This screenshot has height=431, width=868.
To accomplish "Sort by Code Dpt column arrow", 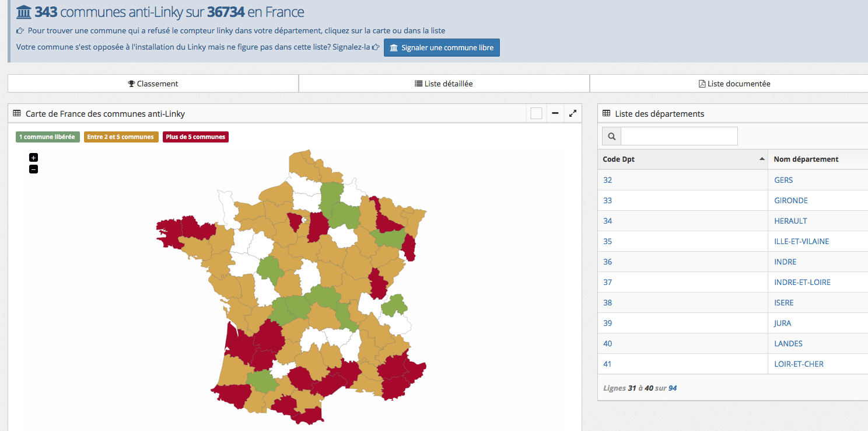I will pos(762,159).
